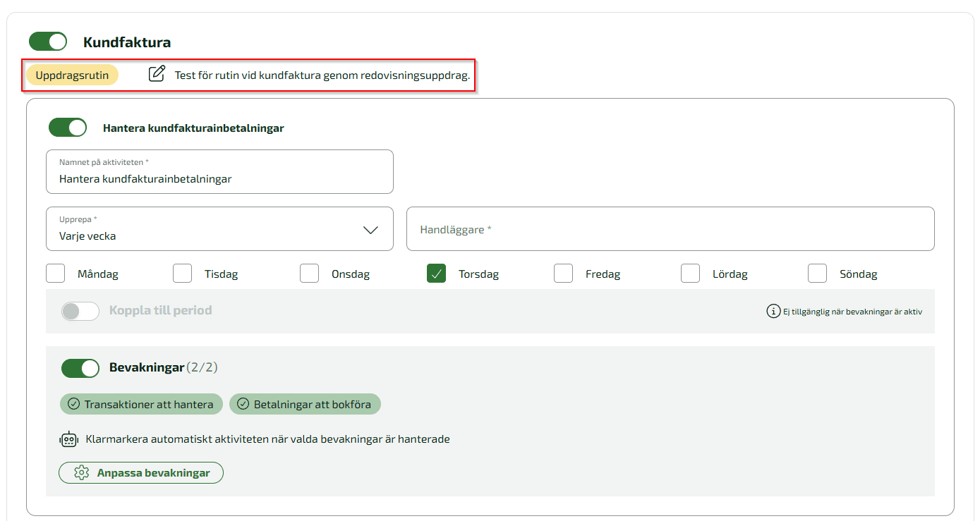Click the info icon next to Ej tillgänglig

[x=773, y=311]
